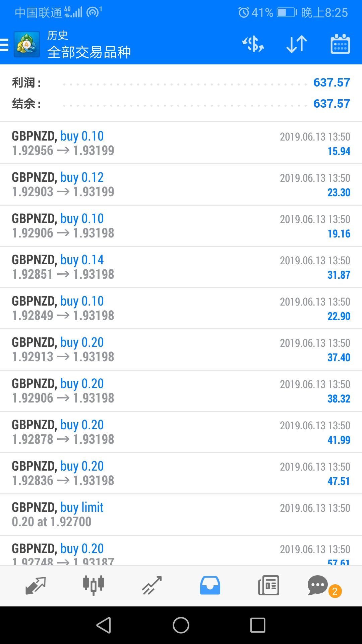The height and width of the screenshot is (644, 362).
Task: Open the symbol filter currency icon
Action: pyautogui.click(x=253, y=44)
